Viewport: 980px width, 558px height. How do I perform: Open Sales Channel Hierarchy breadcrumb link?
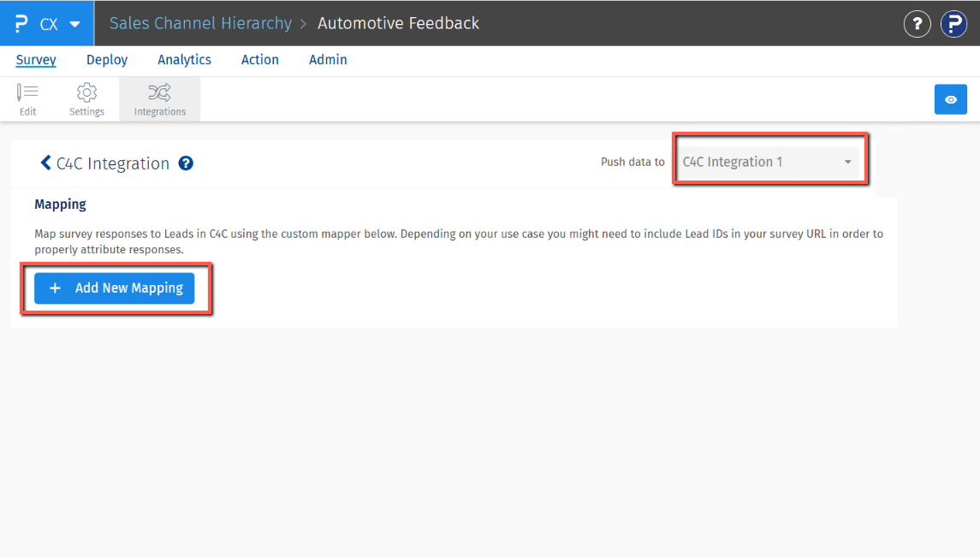[200, 23]
